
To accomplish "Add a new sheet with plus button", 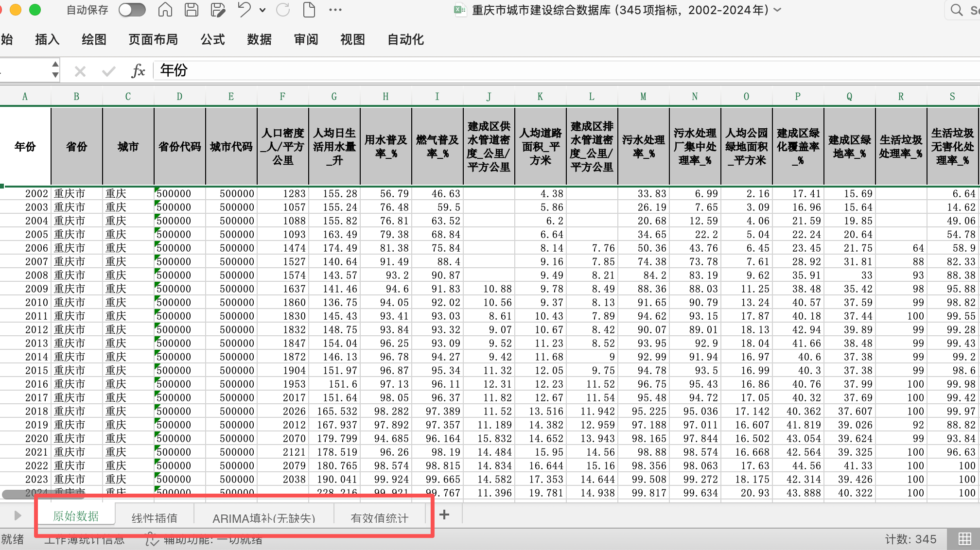I will pos(444,515).
